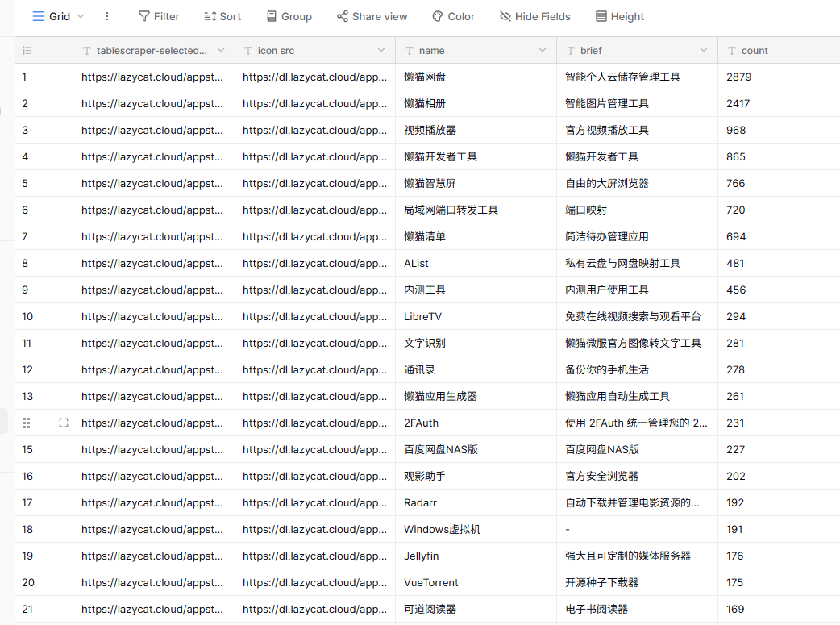This screenshot has height=625, width=840.
Task: Open the lazycat appstore link in row 12
Action: coord(152,370)
